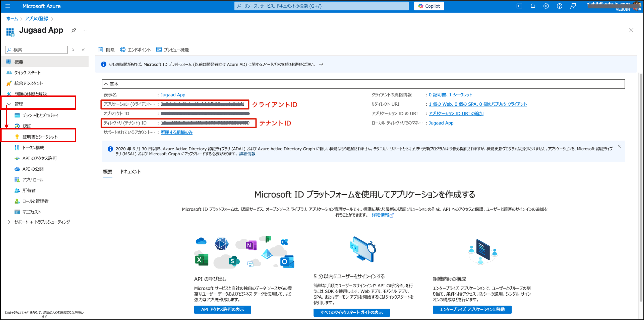
Task: Dismiss the ADAL deprecation notice
Action: (x=619, y=146)
